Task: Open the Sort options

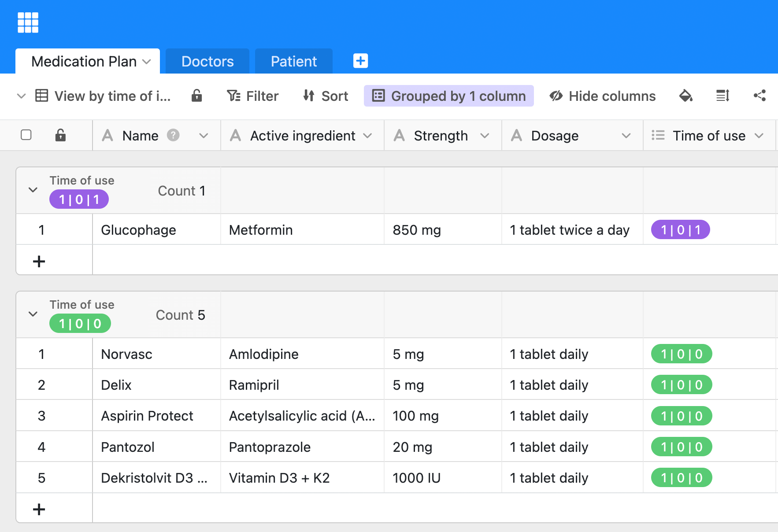Action: tap(326, 96)
